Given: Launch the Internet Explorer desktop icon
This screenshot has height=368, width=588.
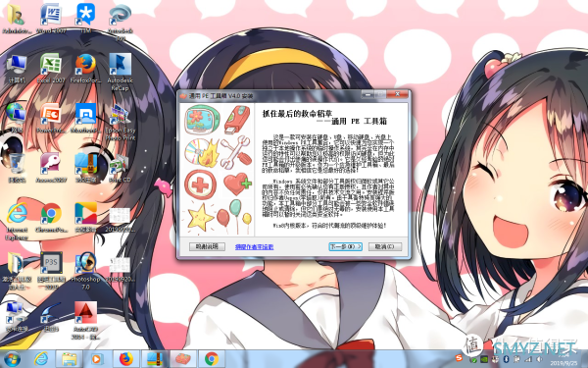Looking at the screenshot, I should (x=17, y=222).
